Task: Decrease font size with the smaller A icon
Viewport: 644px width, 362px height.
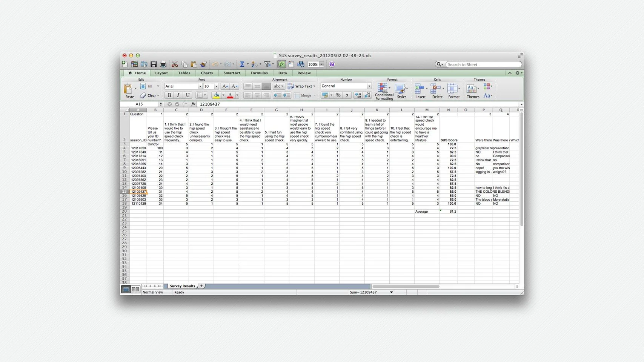Action: [234, 86]
